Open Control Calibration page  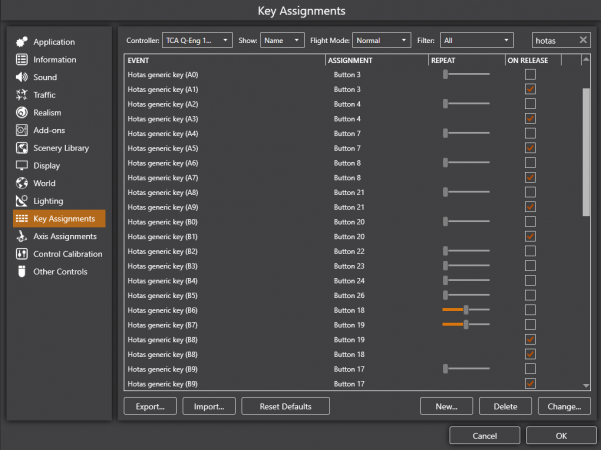pyautogui.click(x=59, y=254)
